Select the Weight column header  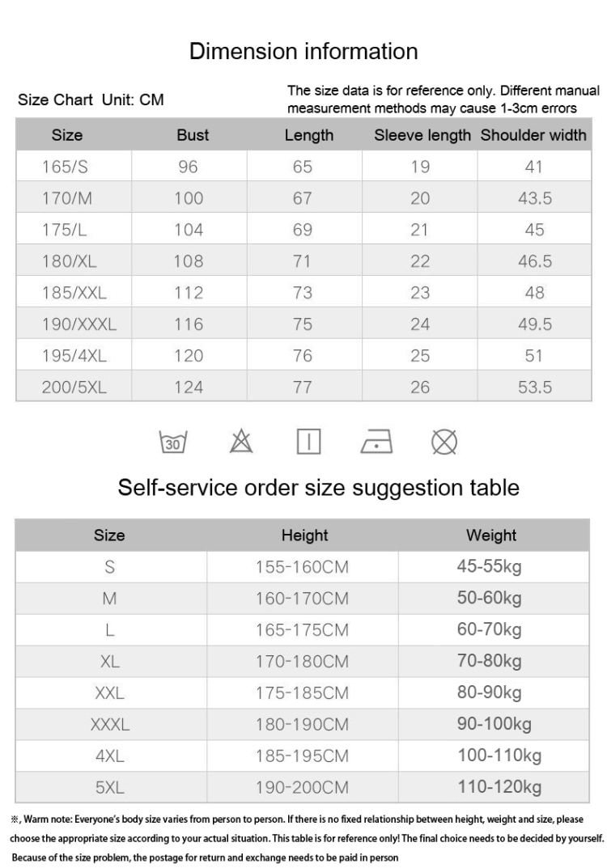tap(491, 535)
